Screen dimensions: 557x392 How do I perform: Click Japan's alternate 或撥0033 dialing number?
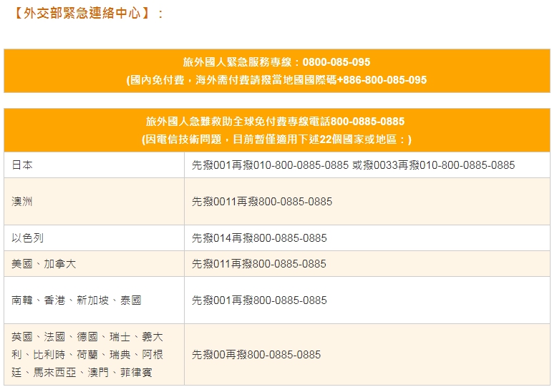(433, 165)
